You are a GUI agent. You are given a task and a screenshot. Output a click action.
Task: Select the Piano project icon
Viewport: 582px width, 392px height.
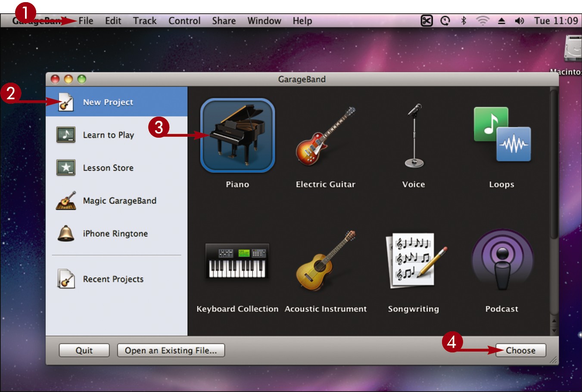(237, 135)
